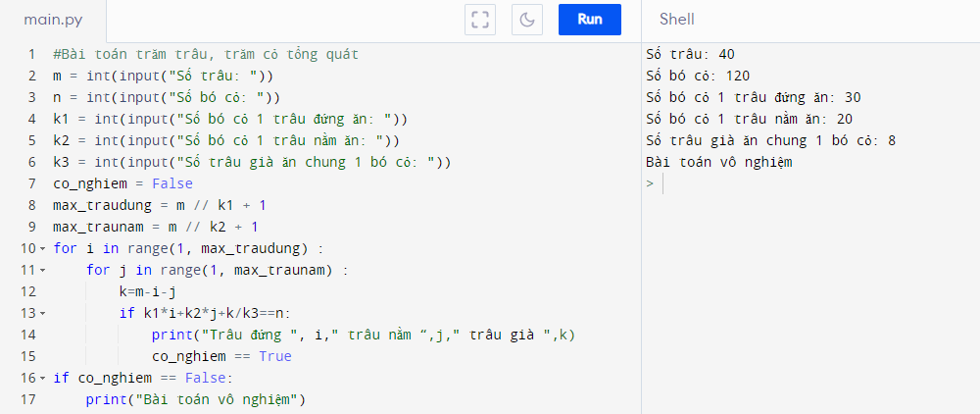Click the comment on the first line
The image size is (980, 414).
tap(206, 54)
